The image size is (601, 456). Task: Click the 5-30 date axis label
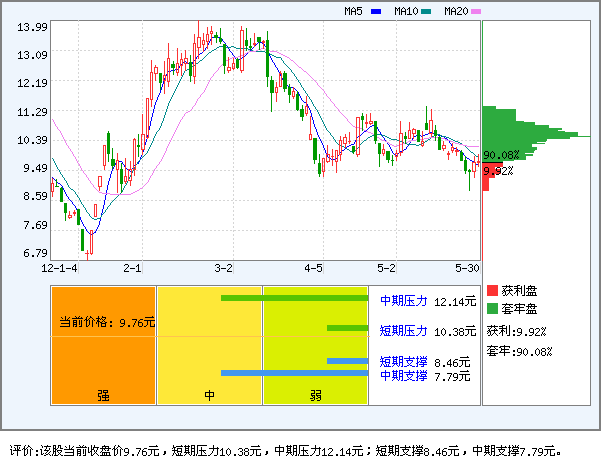467,268
